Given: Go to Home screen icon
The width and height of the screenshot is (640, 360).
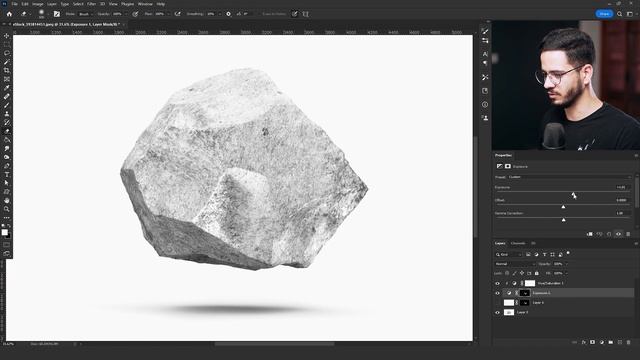Looking at the screenshot, I should tap(9, 14).
